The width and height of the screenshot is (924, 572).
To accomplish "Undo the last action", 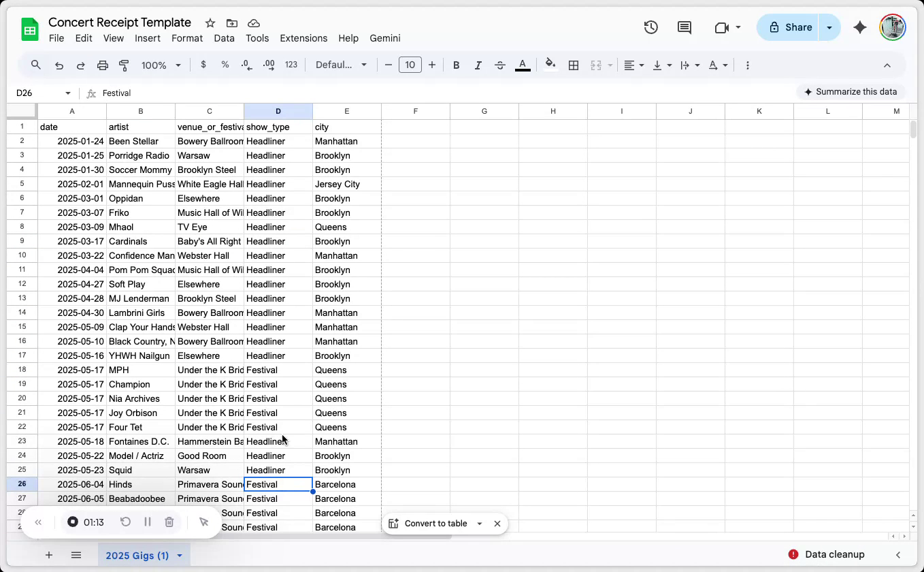I will (59, 65).
